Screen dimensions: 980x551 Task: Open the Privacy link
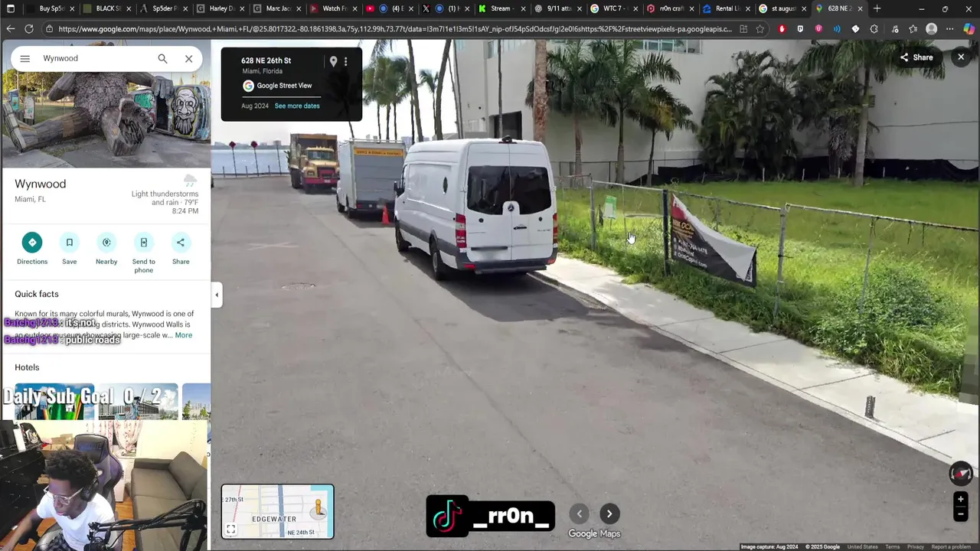tap(916, 546)
